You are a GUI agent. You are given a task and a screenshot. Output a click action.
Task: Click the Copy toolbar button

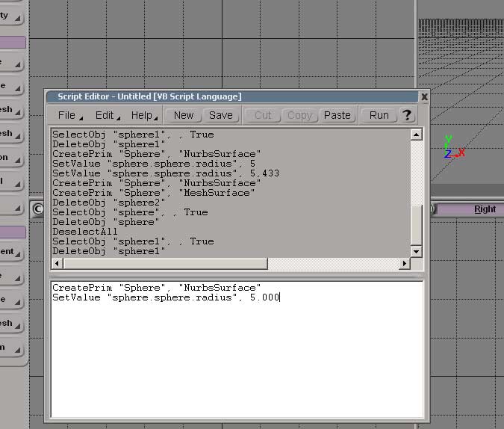(x=299, y=115)
